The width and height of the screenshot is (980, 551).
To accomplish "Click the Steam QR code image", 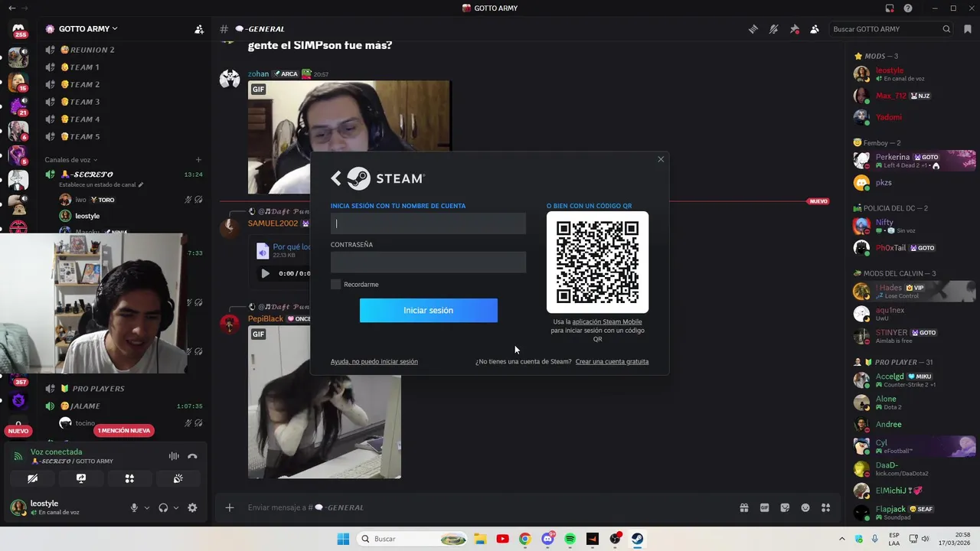I will (x=597, y=262).
